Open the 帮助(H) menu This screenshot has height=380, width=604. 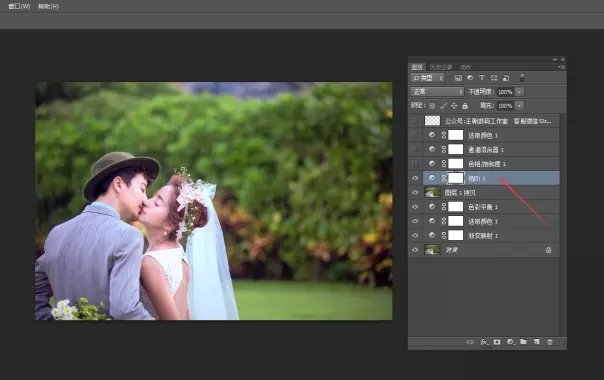click(x=49, y=6)
